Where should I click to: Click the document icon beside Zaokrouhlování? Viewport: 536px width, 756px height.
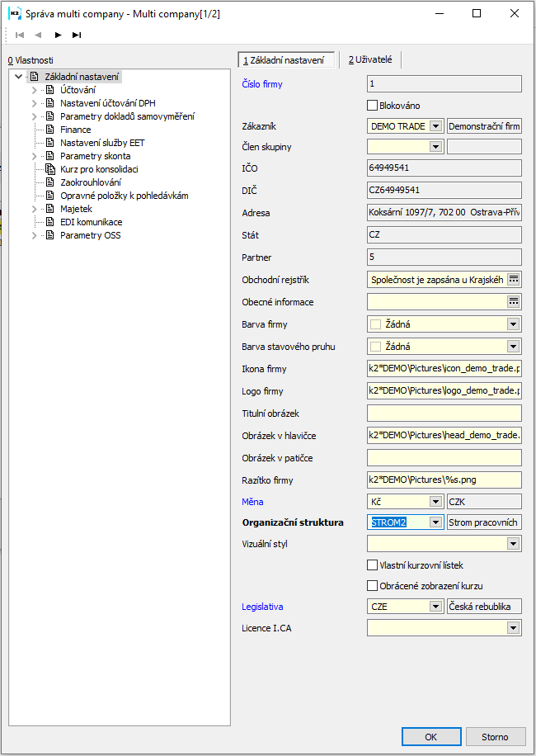click(50, 182)
